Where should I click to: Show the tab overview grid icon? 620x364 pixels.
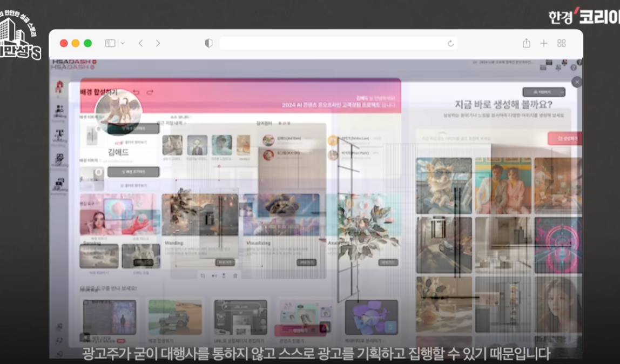point(561,43)
